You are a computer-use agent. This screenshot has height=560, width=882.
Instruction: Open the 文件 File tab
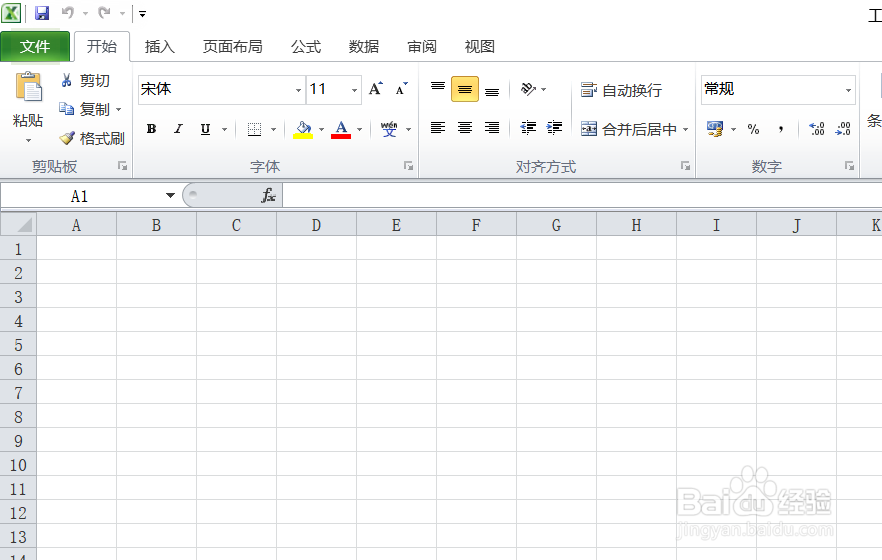[35, 46]
